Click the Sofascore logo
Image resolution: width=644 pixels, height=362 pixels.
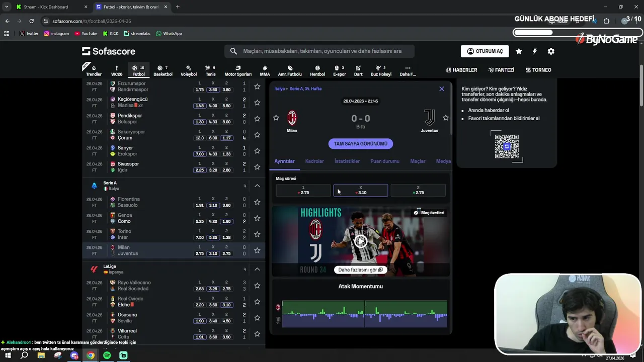pyautogui.click(x=109, y=51)
